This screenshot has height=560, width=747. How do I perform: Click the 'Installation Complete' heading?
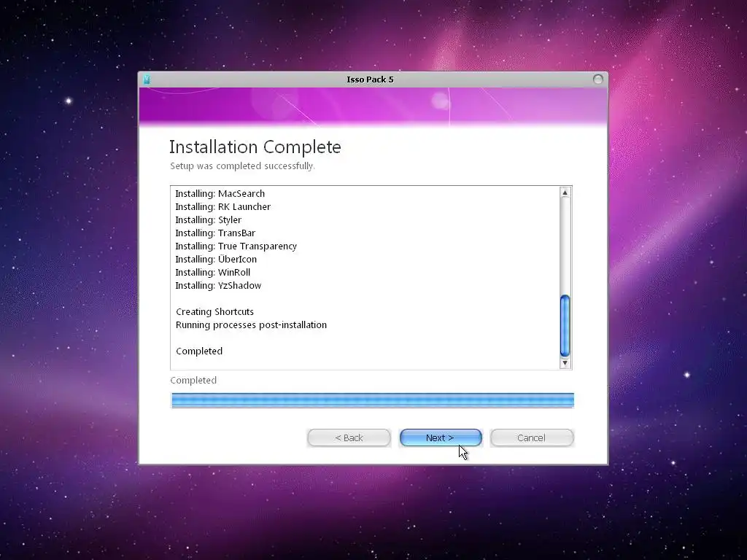[255, 147]
